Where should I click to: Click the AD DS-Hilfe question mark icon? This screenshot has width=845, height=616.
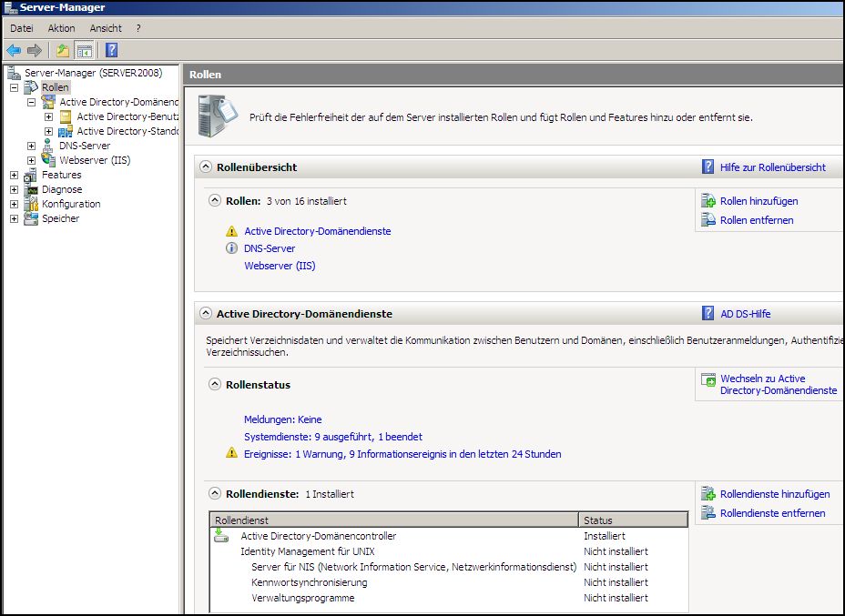(x=708, y=313)
